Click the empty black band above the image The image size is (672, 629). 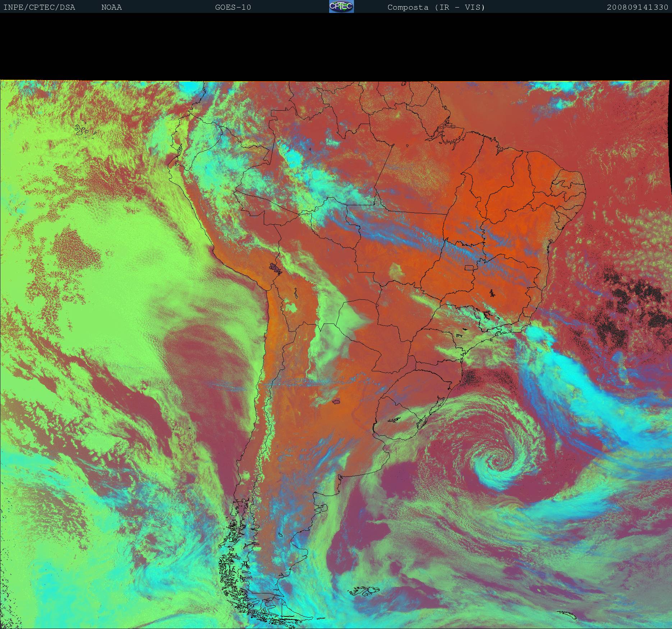point(336,47)
